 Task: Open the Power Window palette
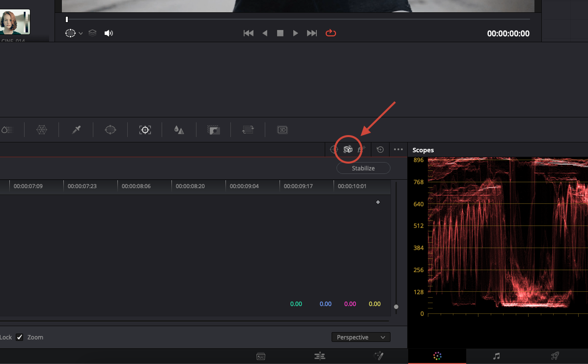[x=111, y=130]
